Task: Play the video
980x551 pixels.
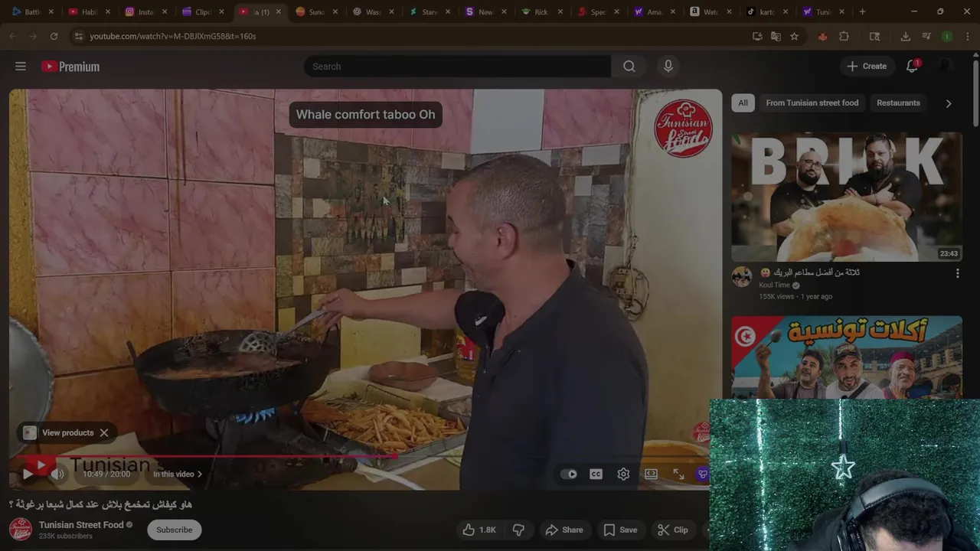Action: (x=28, y=474)
